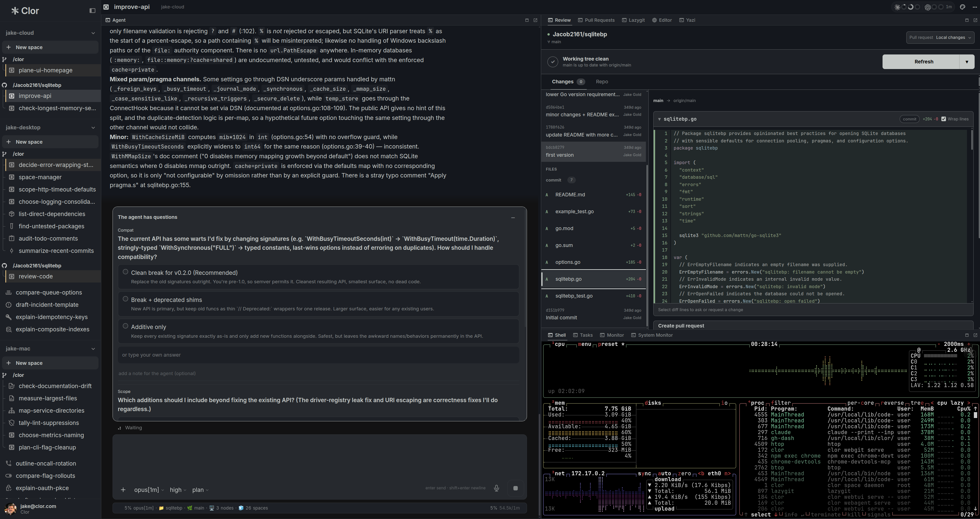Pop out the Review panel
980x519 pixels.
(x=975, y=20)
